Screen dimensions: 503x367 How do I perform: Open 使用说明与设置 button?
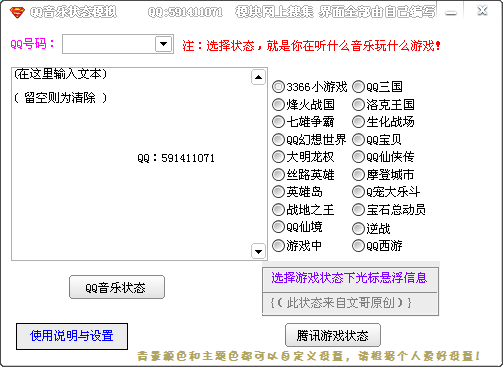pos(72,336)
